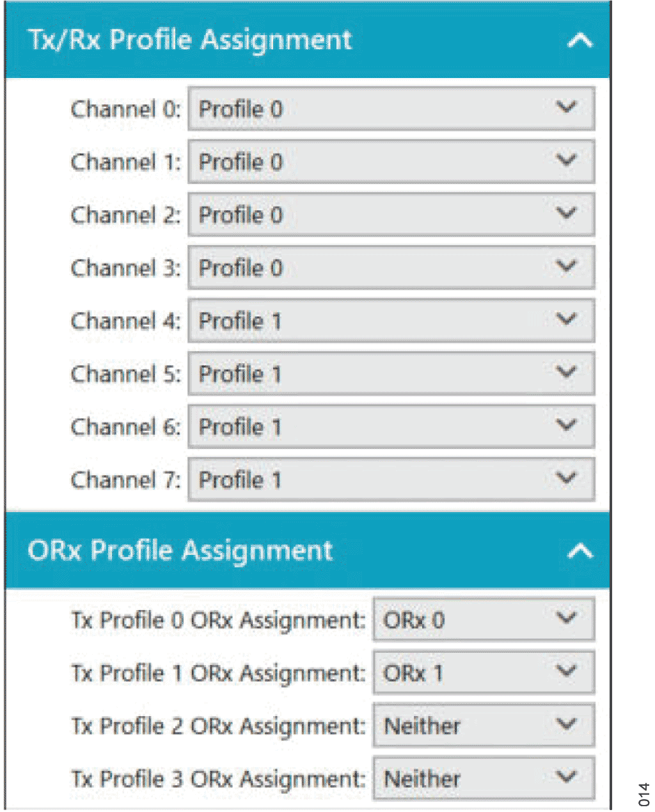This screenshot has height=812, width=655.
Task: Expand the Channel 6 profile combo box
Action: [391, 427]
